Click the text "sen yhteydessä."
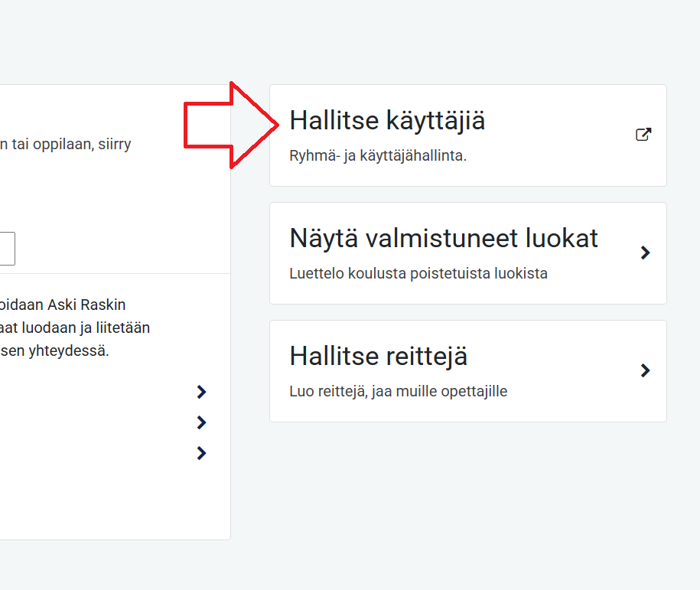Image resolution: width=700 pixels, height=590 pixels. (x=57, y=352)
